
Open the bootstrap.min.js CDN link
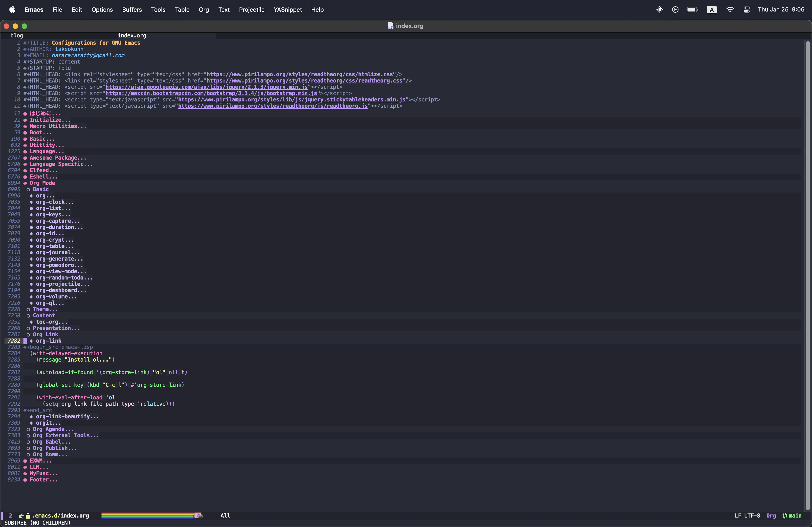click(211, 93)
